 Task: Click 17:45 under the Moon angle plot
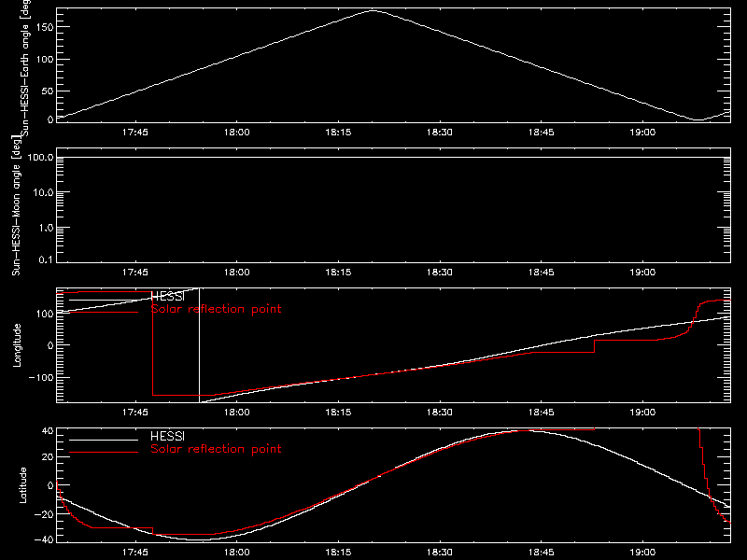135,273
